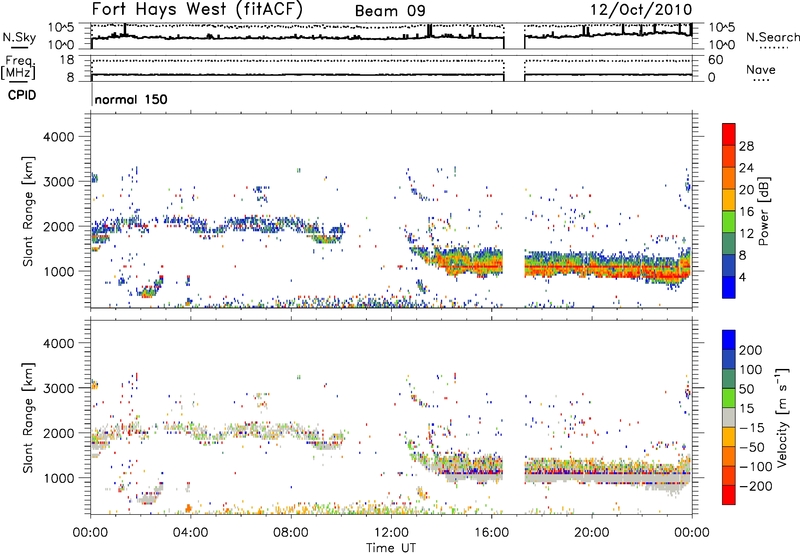Click the 'normal 150' CPID text
Screen dimensions: 800x554
point(131,99)
